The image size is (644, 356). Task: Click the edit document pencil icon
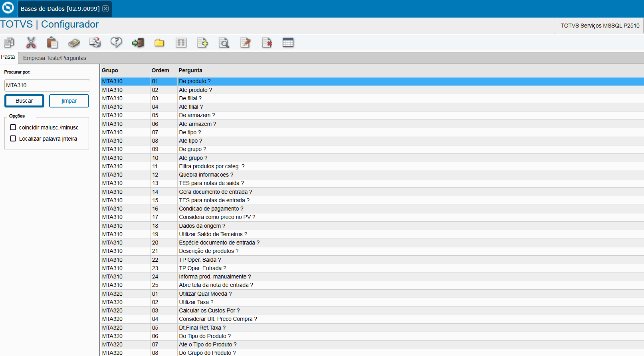[x=246, y=42]
